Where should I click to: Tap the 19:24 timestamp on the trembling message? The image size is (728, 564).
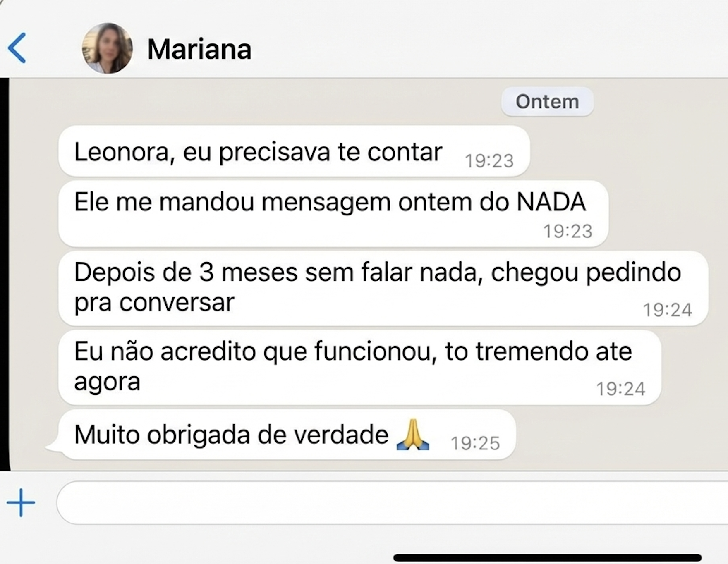pyautogui.click(x=621, y=388)
